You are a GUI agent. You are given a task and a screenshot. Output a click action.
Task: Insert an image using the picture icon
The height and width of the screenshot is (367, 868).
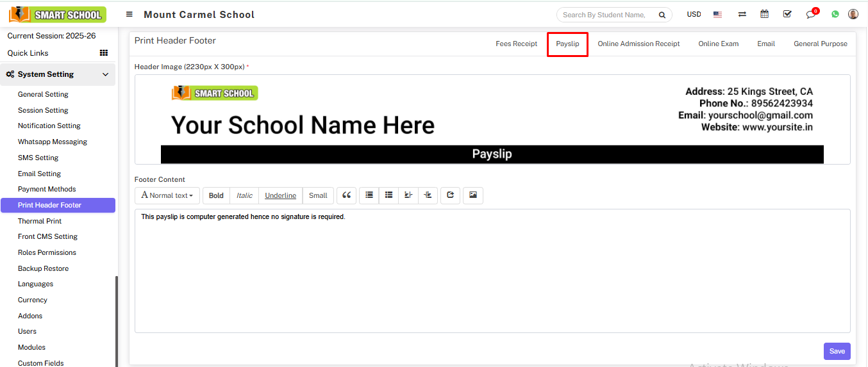472,195
